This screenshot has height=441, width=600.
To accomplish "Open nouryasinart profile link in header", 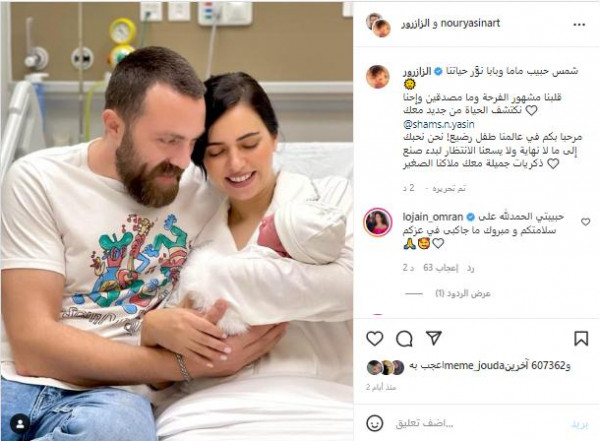I will coord(470,23).
